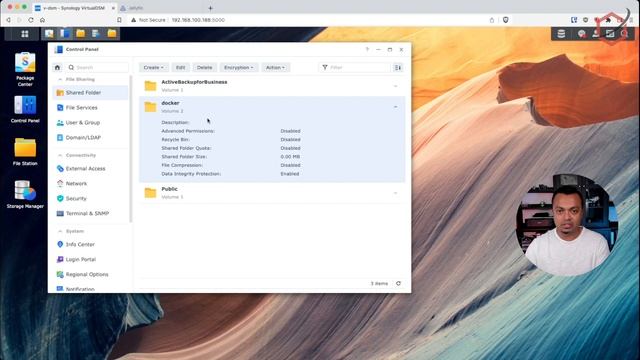Open Security settings in the sidebar

[x=90, y=198]
